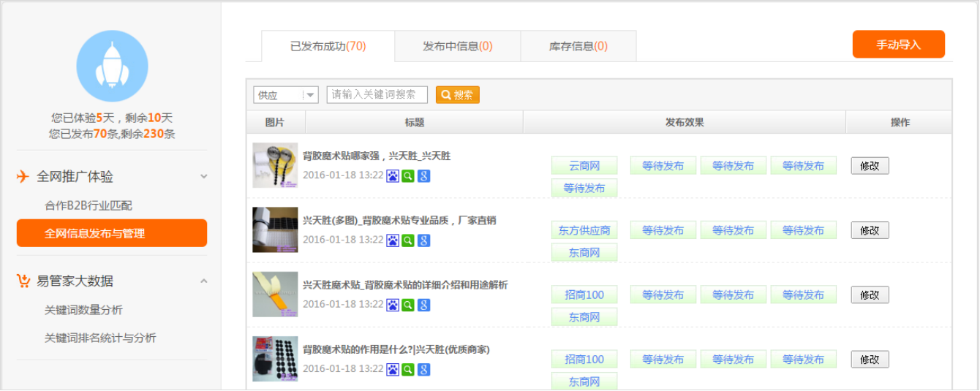Click Google icon in second row
Image resolution: width=980 pixels, height=391 pixels.
coord(423,240)
